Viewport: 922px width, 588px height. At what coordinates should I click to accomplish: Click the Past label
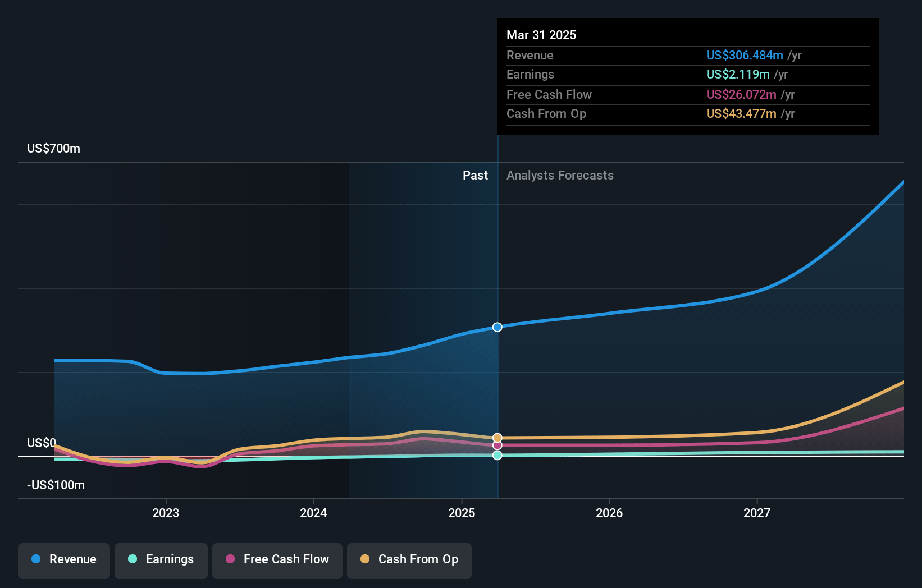[476, 176]
